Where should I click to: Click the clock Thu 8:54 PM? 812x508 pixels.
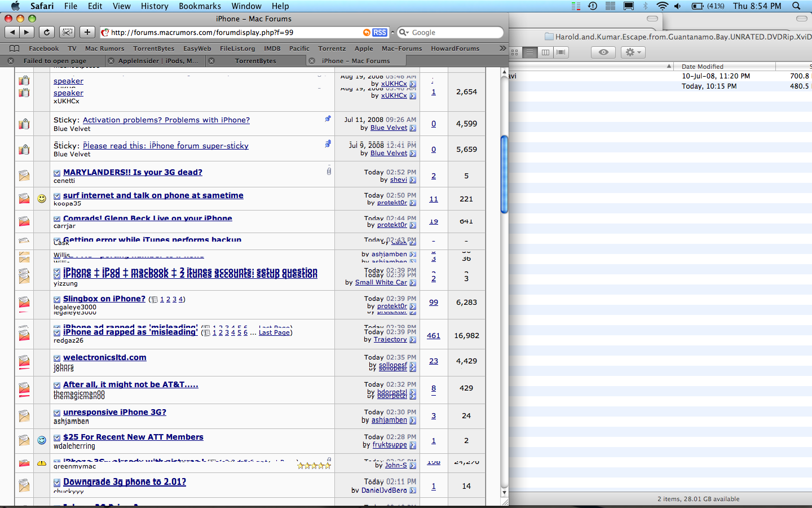pyautogui.click(x=757, y=6)
